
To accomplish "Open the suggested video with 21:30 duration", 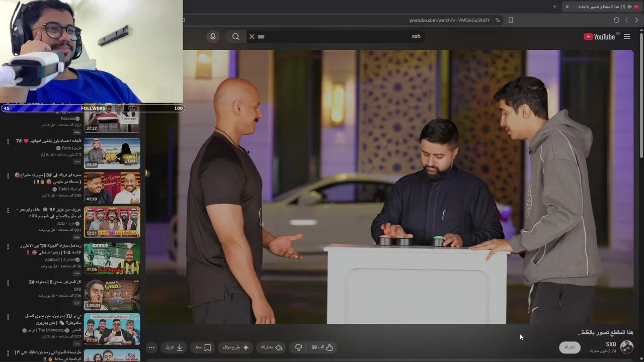I will (x=112, y=329).
